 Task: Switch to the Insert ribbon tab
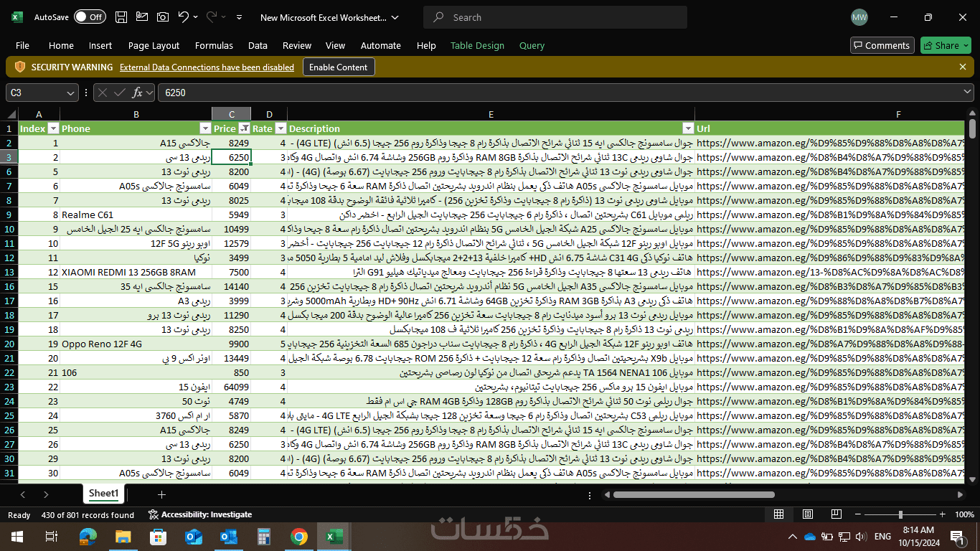point(100,45)
